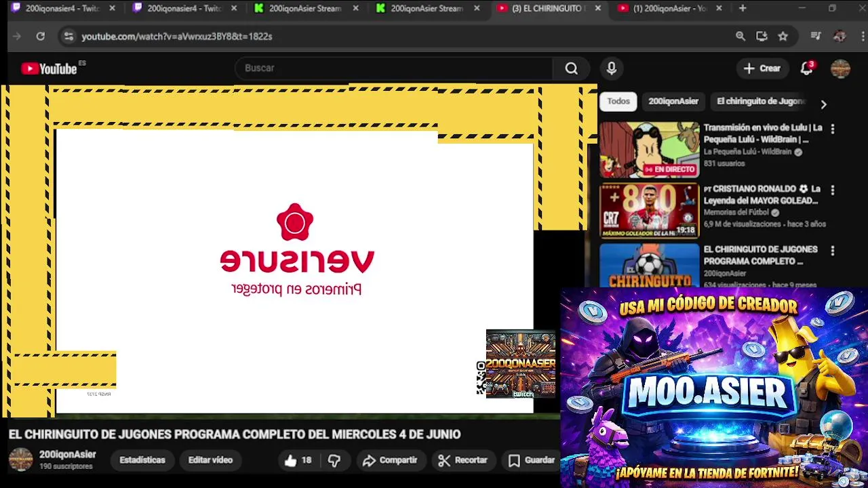Open a new browser tab

(x=743, y=9)
